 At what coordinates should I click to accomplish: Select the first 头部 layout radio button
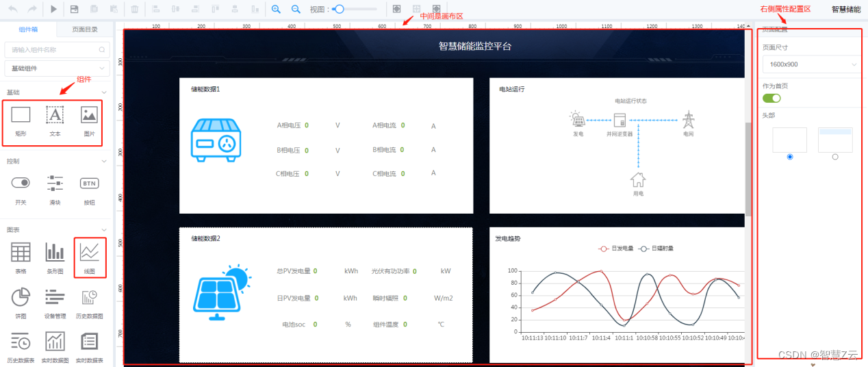[x=790, y=157]
